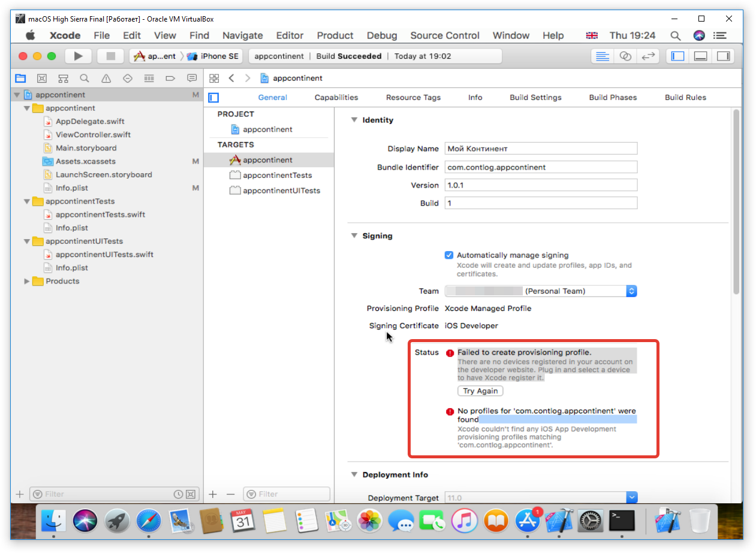Collapse the appcontinentTests folder
Image resolution: width=756 pixels, height=553 pixels.
(26, 201)
